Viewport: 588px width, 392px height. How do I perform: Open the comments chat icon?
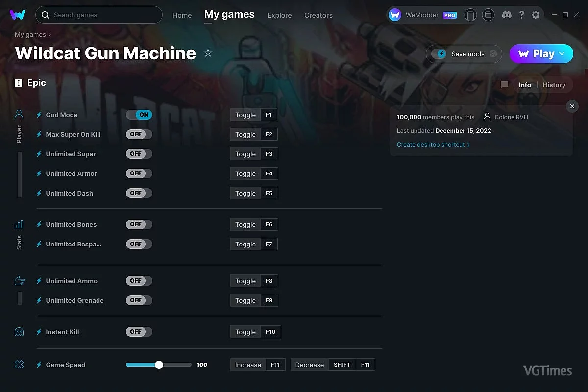coord(504,85)
